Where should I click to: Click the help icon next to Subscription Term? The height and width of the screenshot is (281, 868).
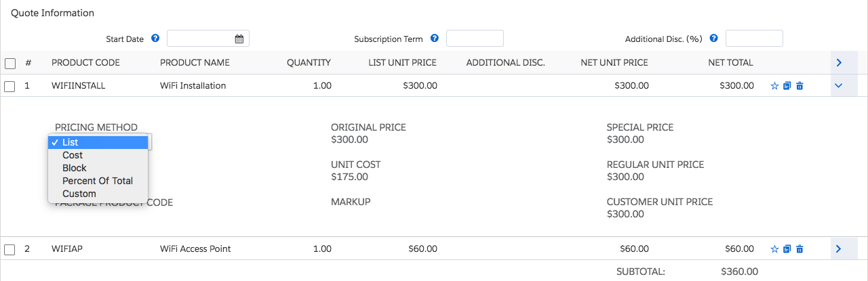tap(435, 39)
